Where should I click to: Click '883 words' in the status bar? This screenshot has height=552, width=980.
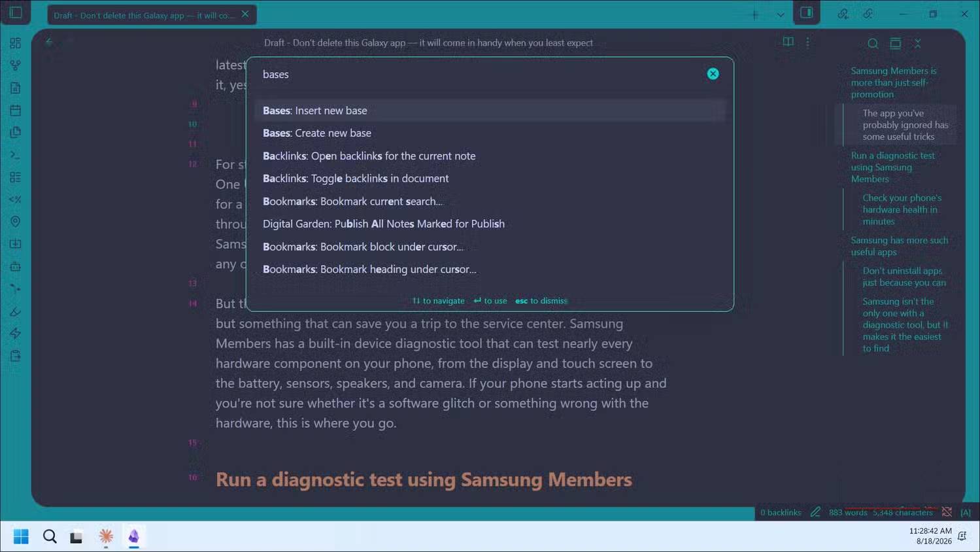point(848,512)
